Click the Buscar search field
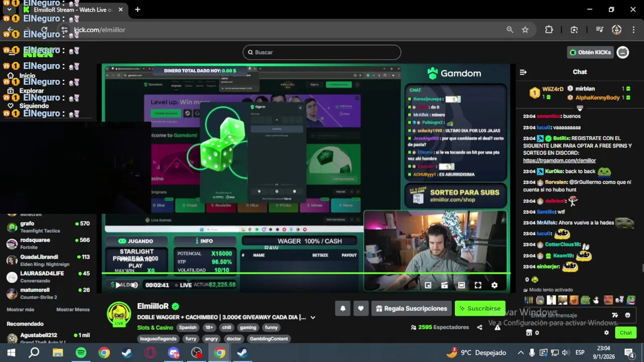The image size is (644, 362). [x=322, y=52]
